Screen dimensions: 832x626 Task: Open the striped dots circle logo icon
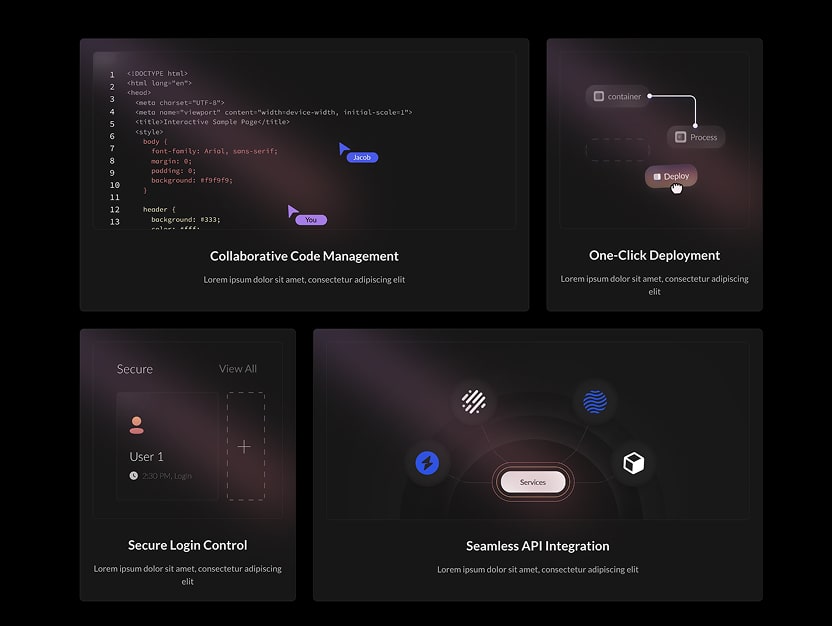(x=474, y=402)
